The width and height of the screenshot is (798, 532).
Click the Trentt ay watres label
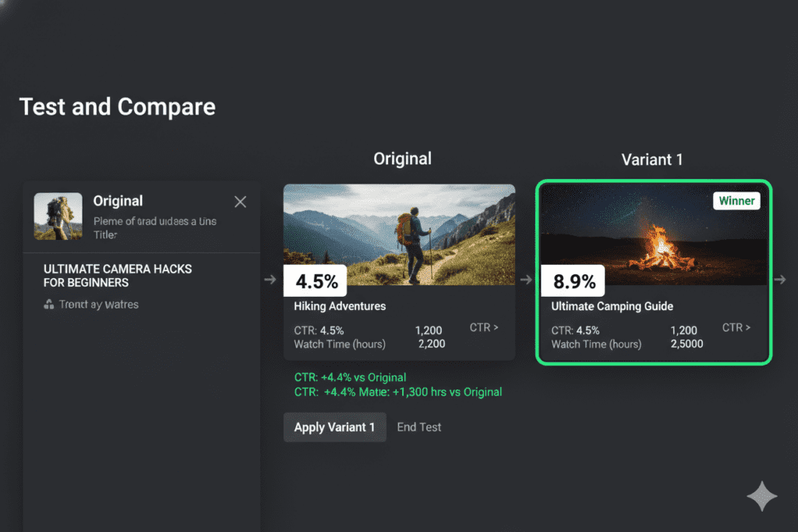(x=99, y=305)
